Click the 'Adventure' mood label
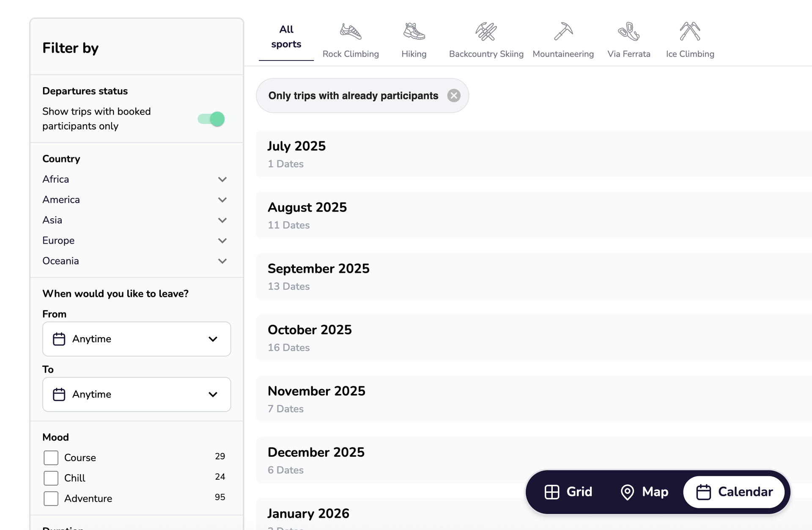The height and width of the screenshot is (530, 812). click(x=88, y=498)
